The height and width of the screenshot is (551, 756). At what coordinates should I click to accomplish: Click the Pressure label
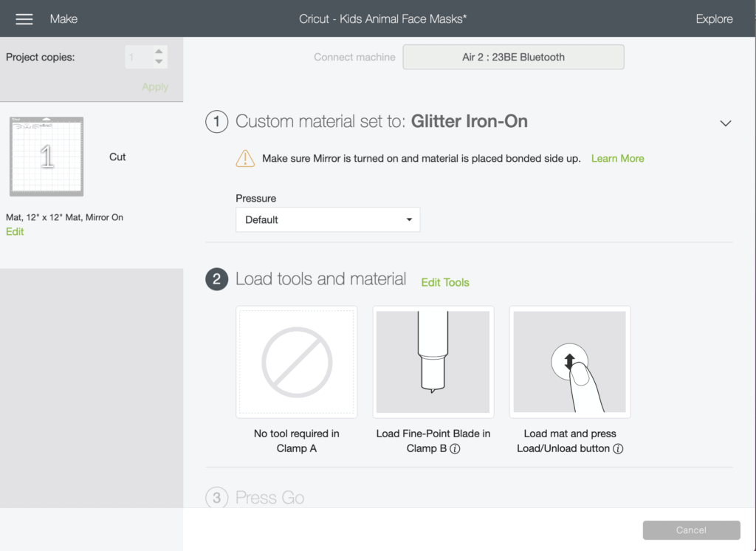(x=255, y=198)
